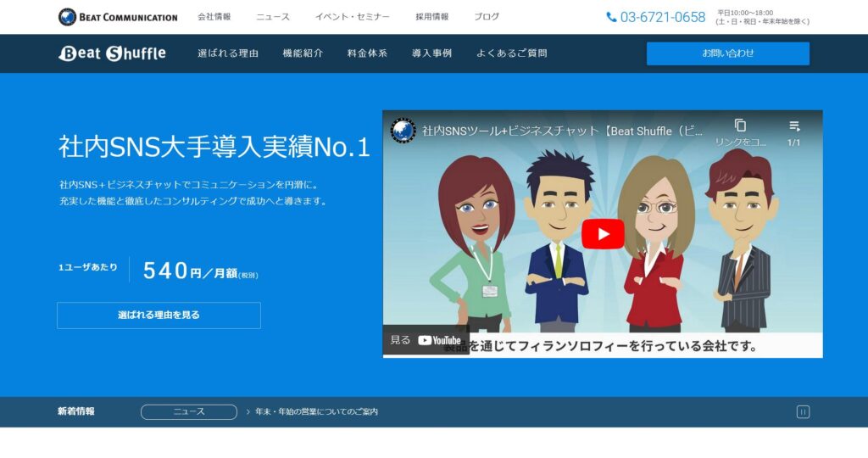868x458 pixels.
Task: Click the copy link icon on video
Action: point(740,126)
